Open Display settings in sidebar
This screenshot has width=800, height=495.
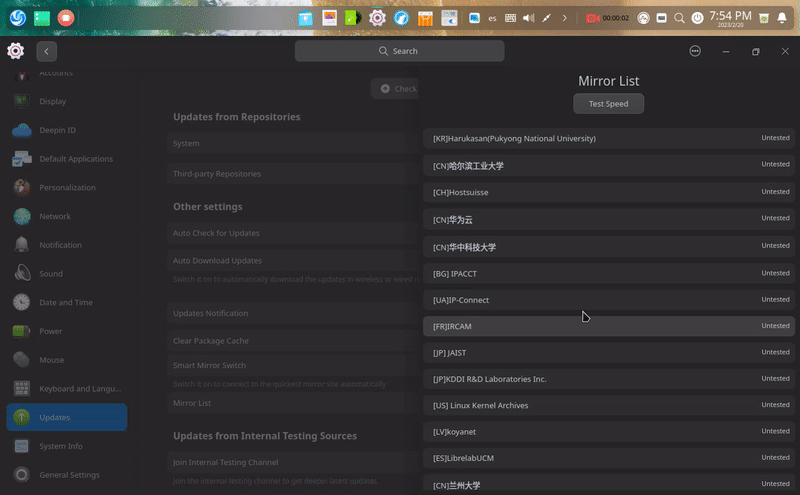coord(67,101)
